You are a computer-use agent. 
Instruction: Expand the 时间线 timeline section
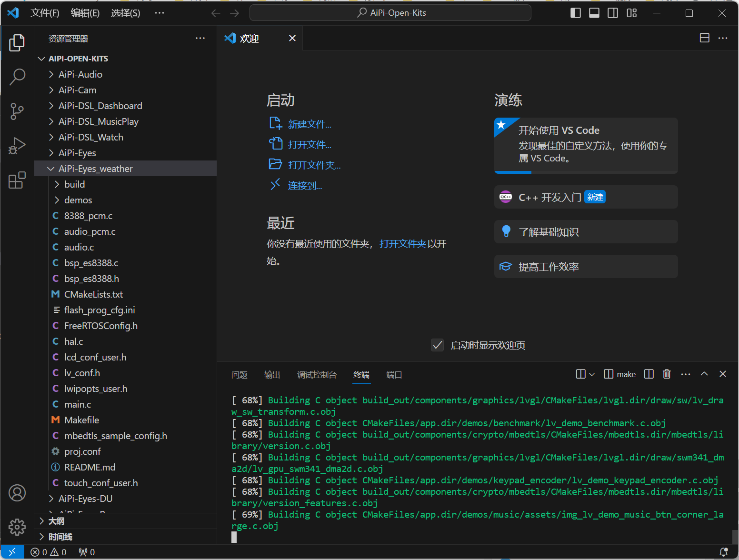126,537
